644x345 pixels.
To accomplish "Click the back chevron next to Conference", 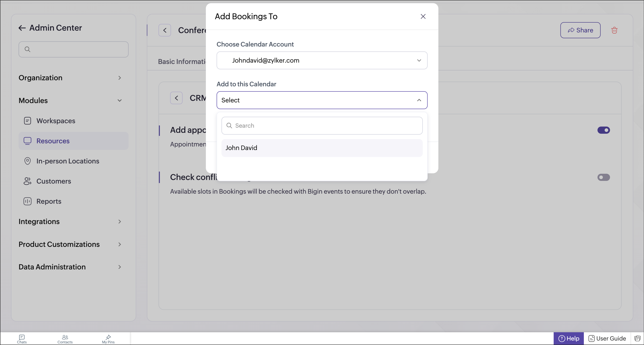I will point(165,30).
